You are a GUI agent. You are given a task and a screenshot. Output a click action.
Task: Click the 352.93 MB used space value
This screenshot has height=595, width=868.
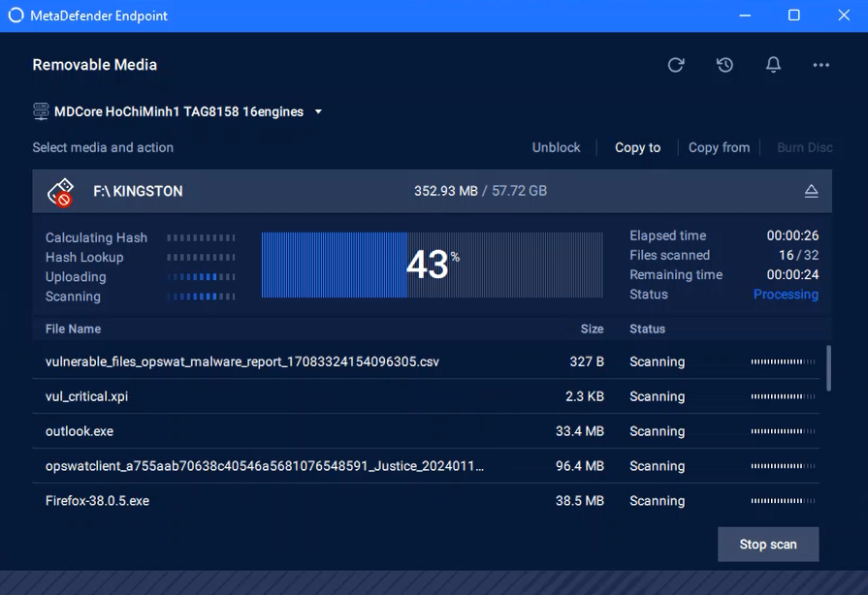coord(445,191)
